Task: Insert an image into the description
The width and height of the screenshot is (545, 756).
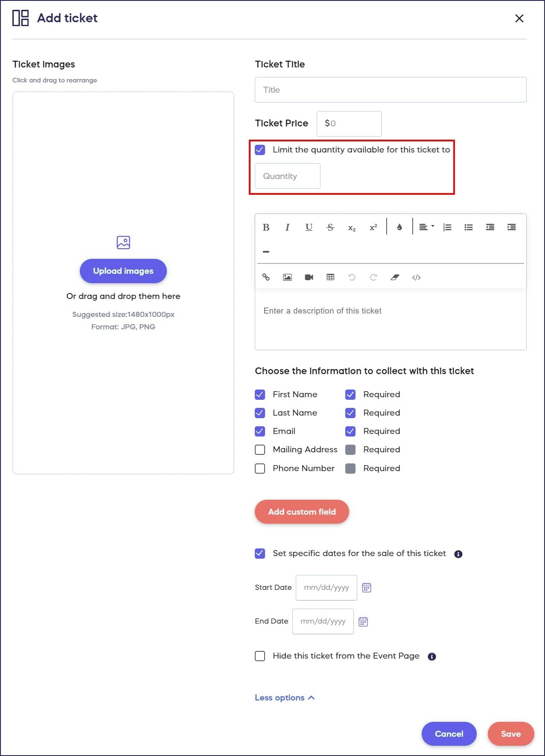Action: [287, 277]
